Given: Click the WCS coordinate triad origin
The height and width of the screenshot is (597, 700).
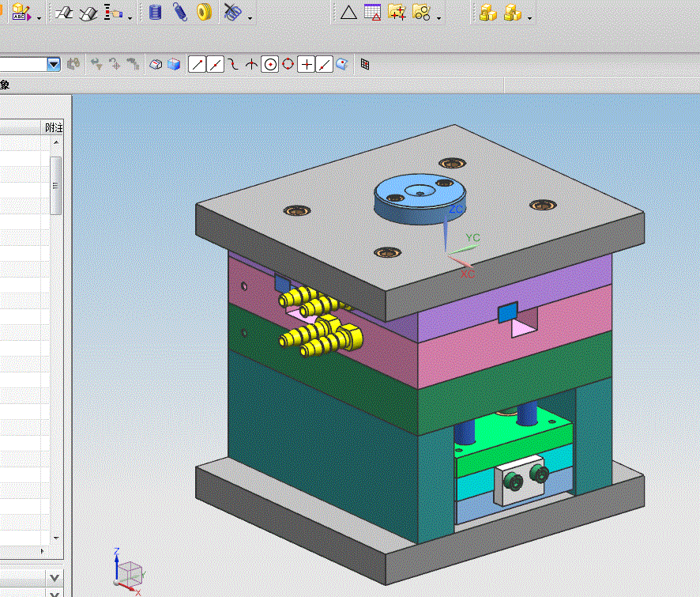Looking at the screenshot, I should point(448,255).
